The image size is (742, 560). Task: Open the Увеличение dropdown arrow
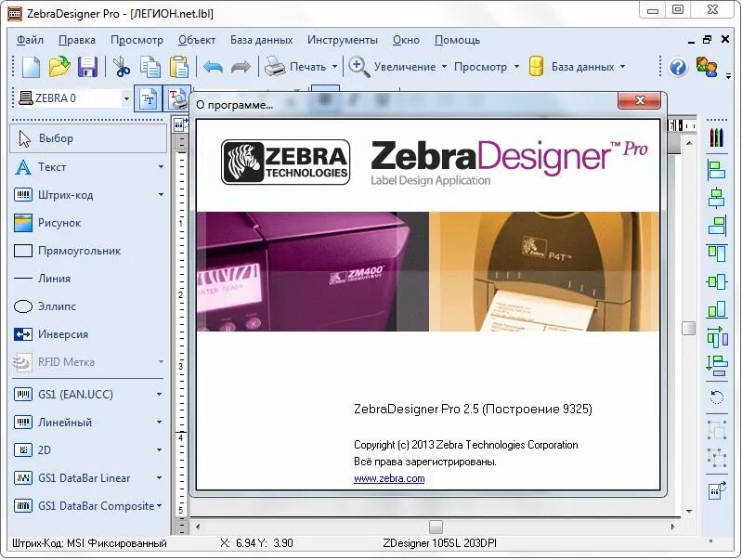(x=444, y=67)
